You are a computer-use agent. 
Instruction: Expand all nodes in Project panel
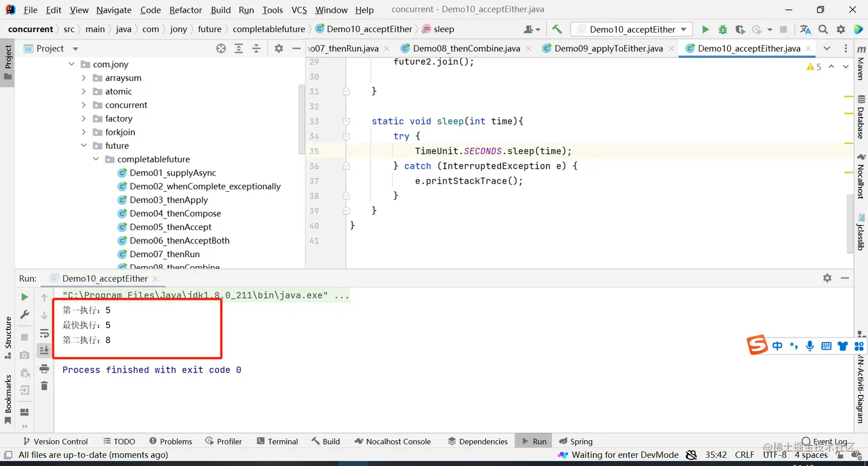239,49
